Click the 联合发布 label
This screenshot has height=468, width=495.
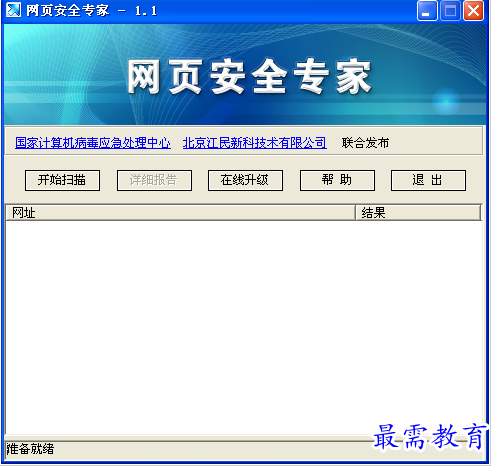click(365, 143)
